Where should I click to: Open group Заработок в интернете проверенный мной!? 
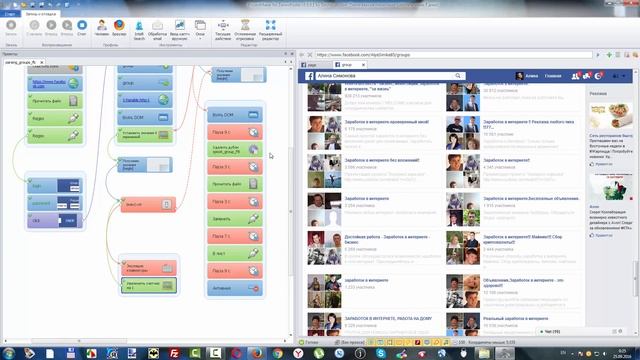[x=387, y=122]
